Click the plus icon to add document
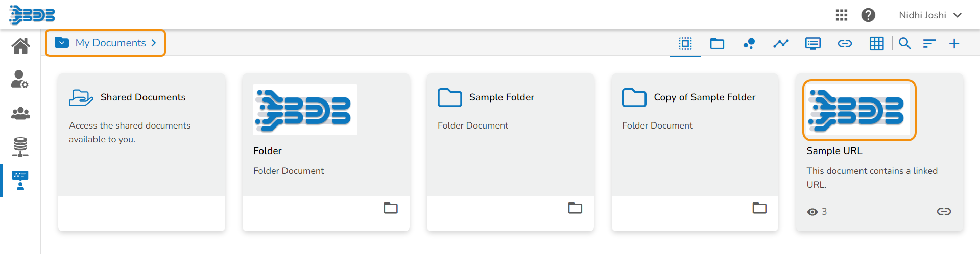The width and height of the screenshot is (980, 254). tap(954, 44)
